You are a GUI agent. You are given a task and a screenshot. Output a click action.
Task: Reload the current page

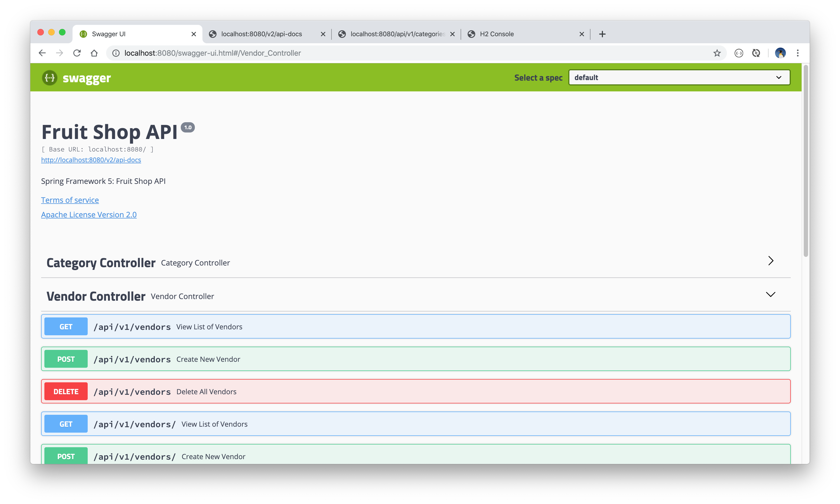77,53
